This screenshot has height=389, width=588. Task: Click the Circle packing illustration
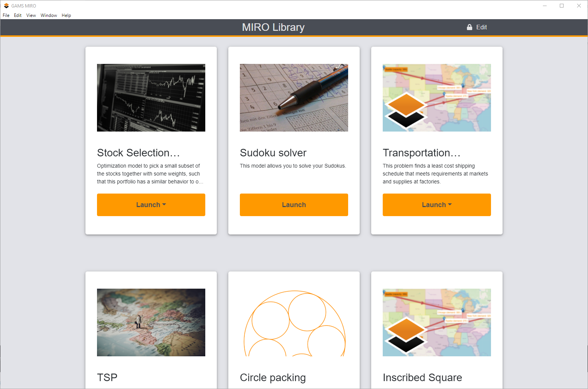coord(294,322)
